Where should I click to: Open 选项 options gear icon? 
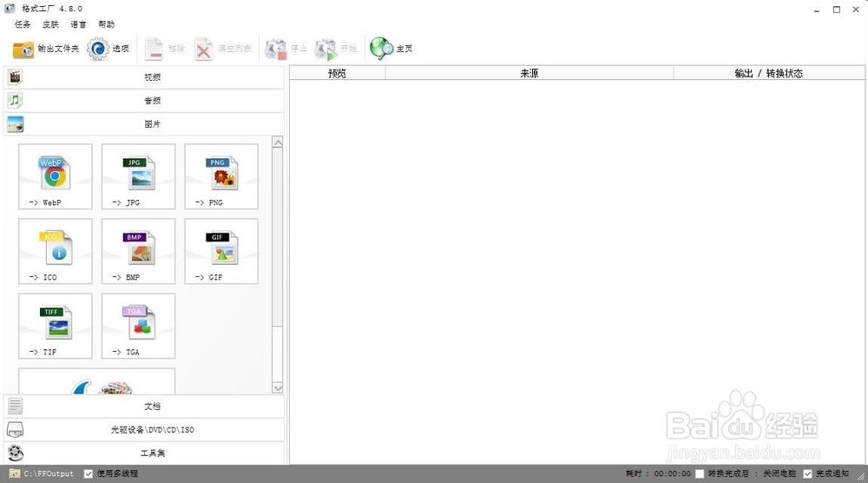[x=98, y=49]
